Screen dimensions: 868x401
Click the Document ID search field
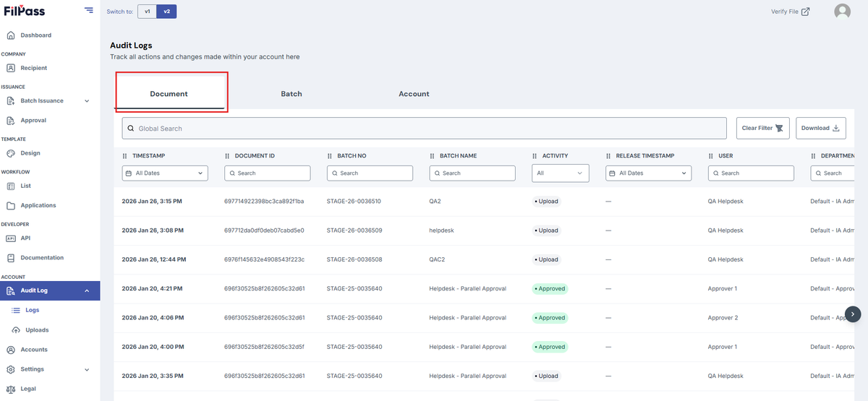point(268,173)
